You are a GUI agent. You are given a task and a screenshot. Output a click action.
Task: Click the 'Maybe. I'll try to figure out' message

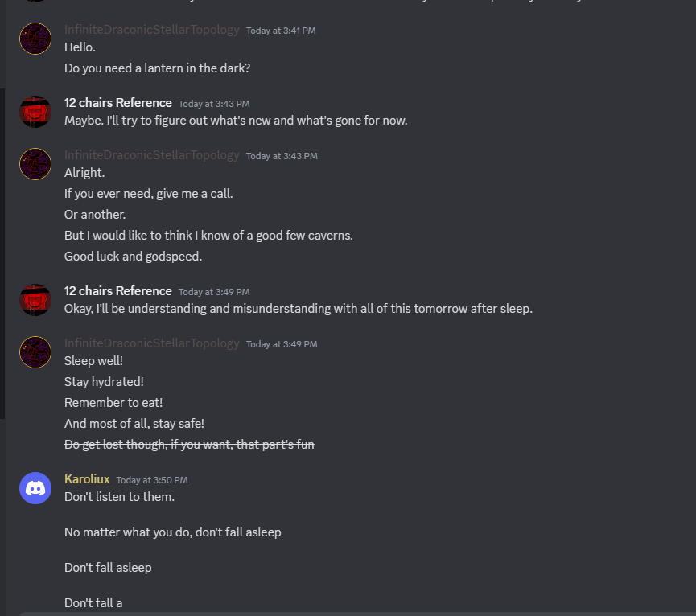pyautogui.click(x=236, y=121)
